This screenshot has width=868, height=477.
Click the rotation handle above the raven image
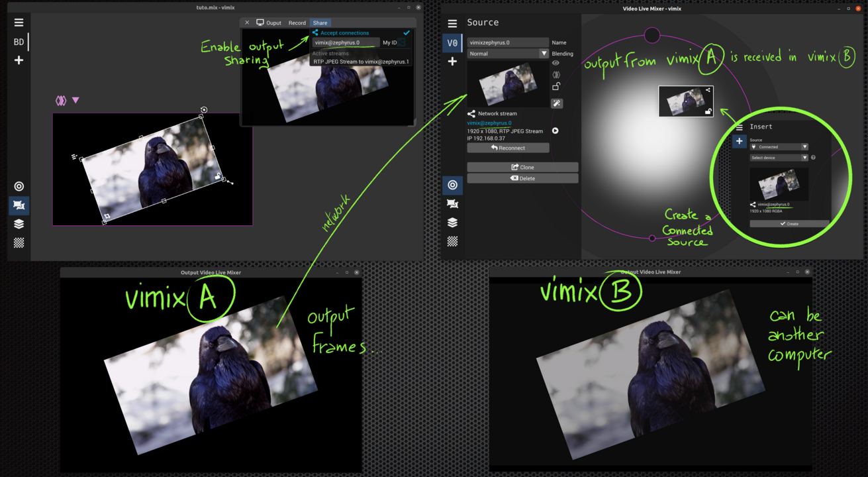[x=204, y=109]
